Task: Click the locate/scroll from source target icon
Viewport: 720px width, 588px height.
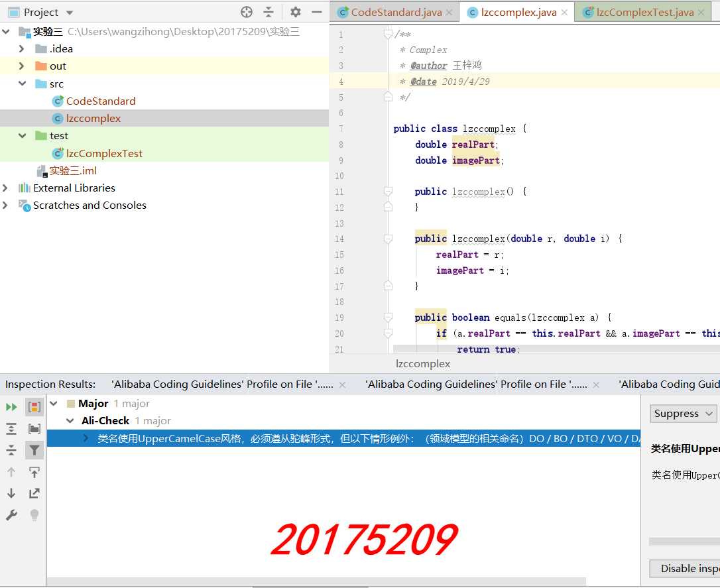Action: click(247, 13)
